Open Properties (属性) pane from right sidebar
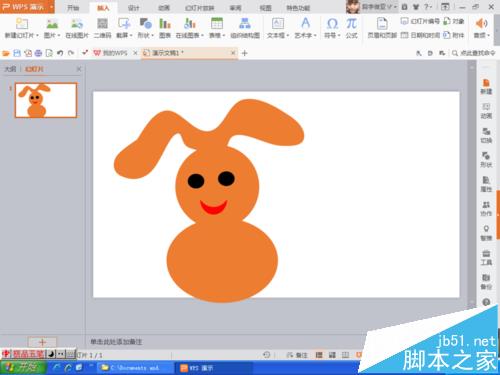The height and width of the screenshot is (375, 500). (486, 184)
